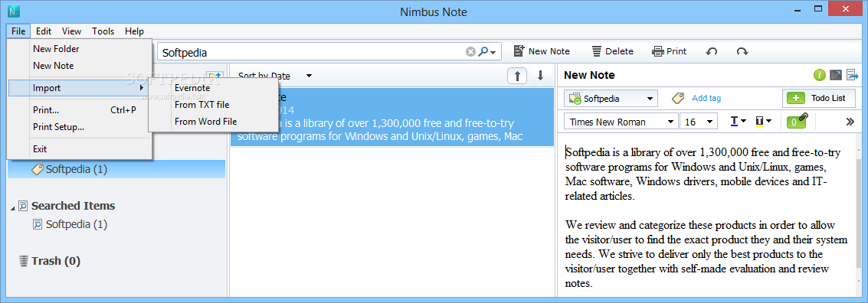Select the Softpedia (1) tag item
Screen dimensions: 868x303
pyautogui.click(x=116, y=169)
